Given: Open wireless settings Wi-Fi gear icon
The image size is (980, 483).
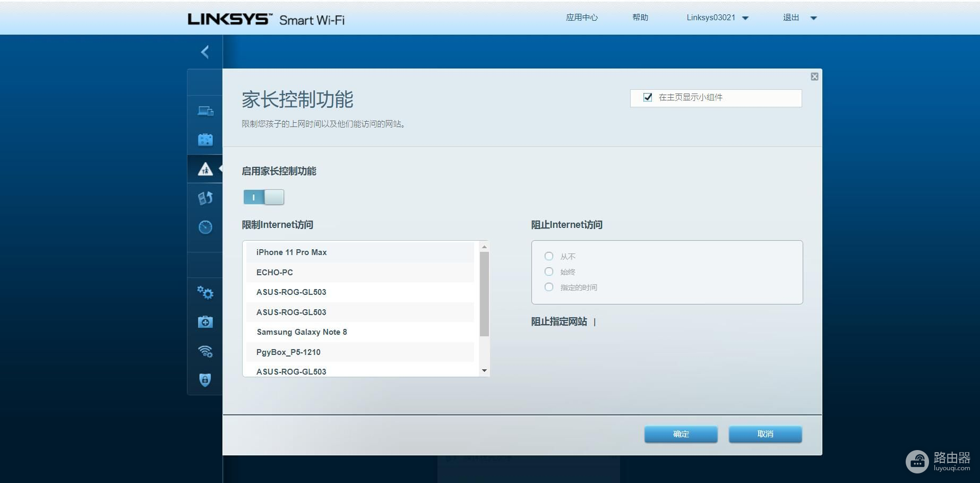Looking at the screenshot, I should [205, 351].
